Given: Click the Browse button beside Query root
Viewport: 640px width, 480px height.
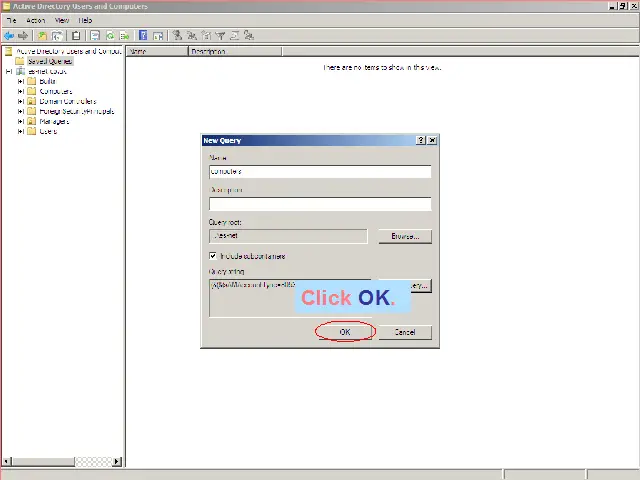Looking at the screenshot, I should (404, 237).
